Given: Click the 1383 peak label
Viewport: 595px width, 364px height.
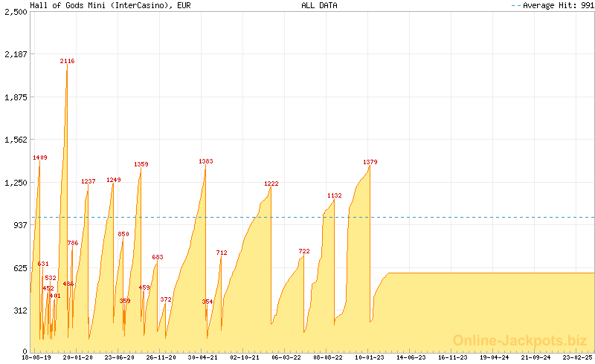Looking at the screenshot, I should 206,161.
